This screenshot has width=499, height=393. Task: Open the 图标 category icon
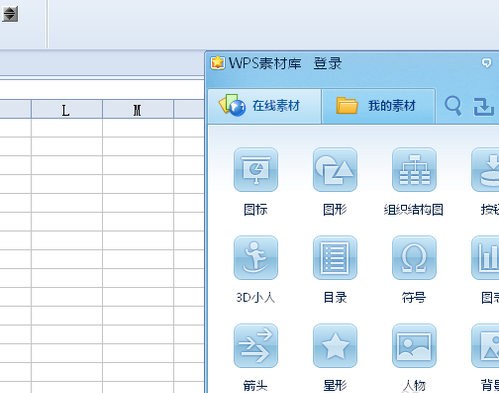click(256, 170)
